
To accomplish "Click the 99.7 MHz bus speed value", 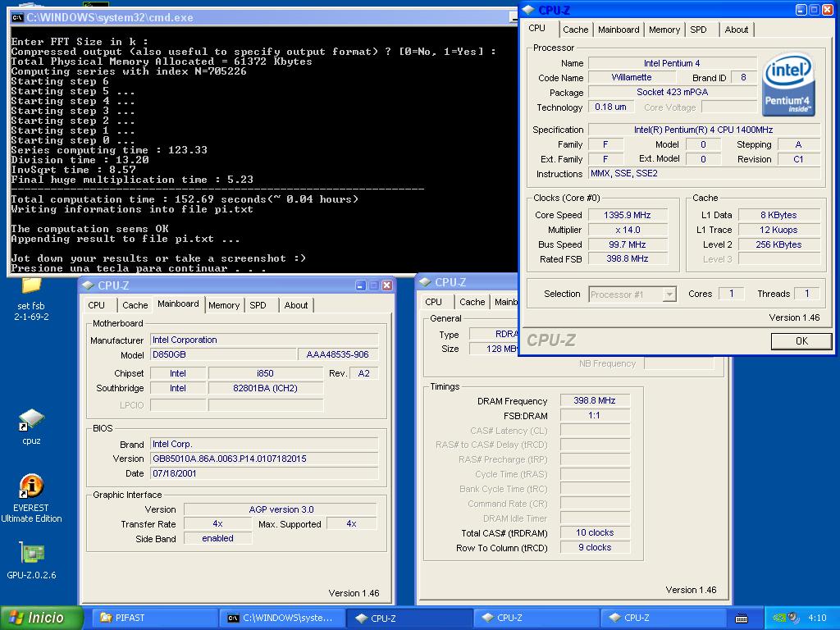I will 628,244.
